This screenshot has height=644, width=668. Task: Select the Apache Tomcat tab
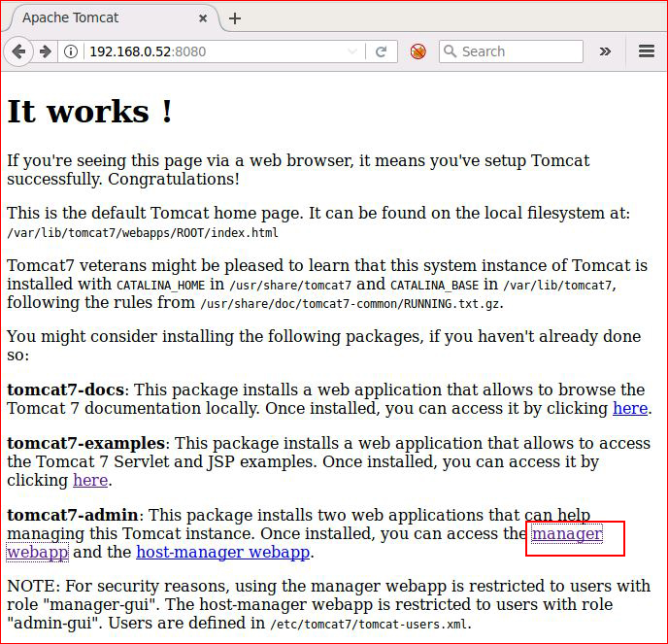tap(111, 17)
